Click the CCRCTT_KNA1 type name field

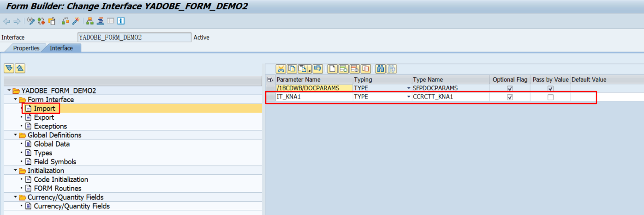pos(450,97)
